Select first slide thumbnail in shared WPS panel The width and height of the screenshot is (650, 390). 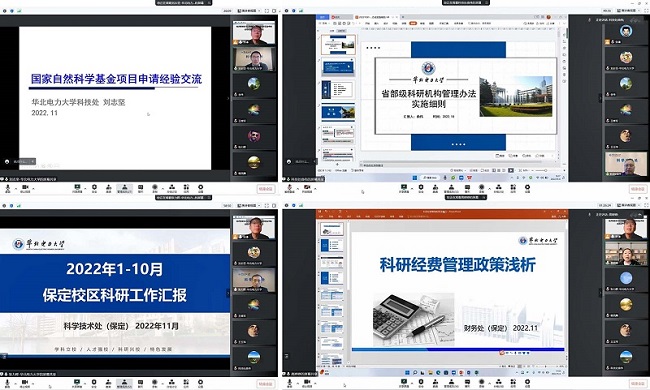point(338,45)
